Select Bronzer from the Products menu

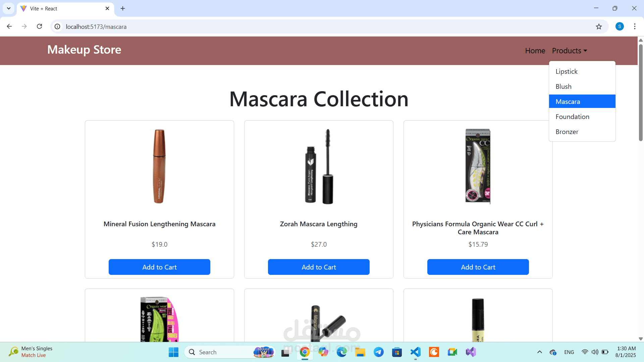(567, 132)
